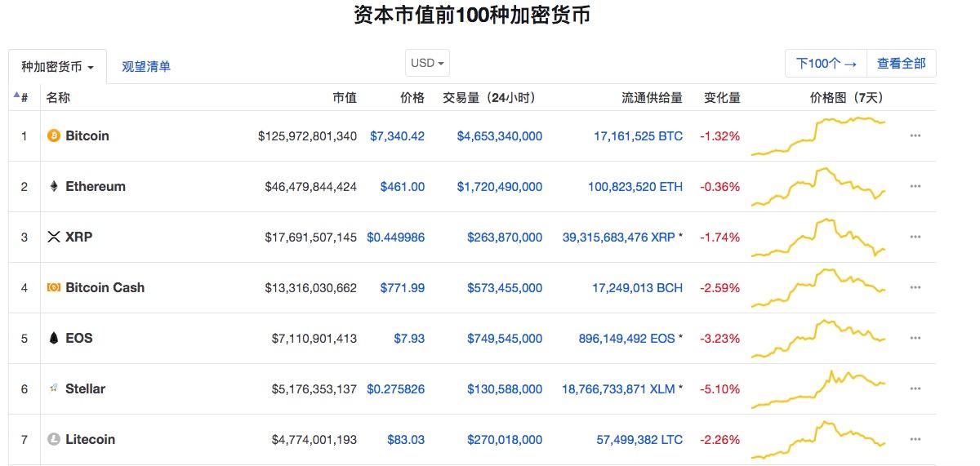Click the Stellar rocket logo icon
Viewport: 980px width, 466px height.
coord(54,389)
